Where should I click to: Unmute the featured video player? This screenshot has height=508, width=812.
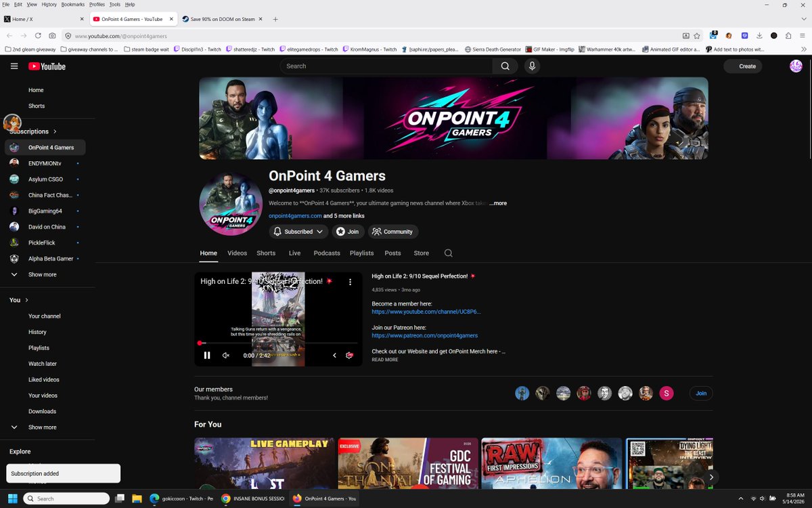[x=226, y=355]
